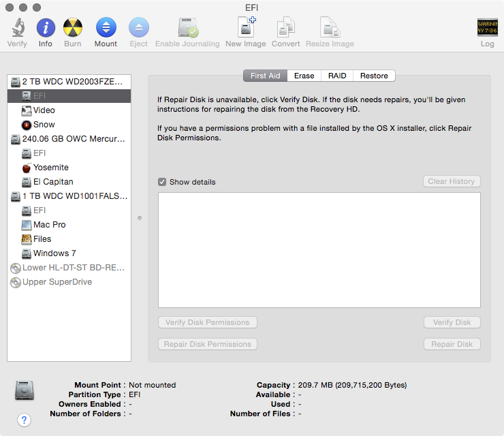Select the 240.06 GB OWC Mercury disk
Image resolution: width=504 pixels, height=436 pixels.
(69, 139)
